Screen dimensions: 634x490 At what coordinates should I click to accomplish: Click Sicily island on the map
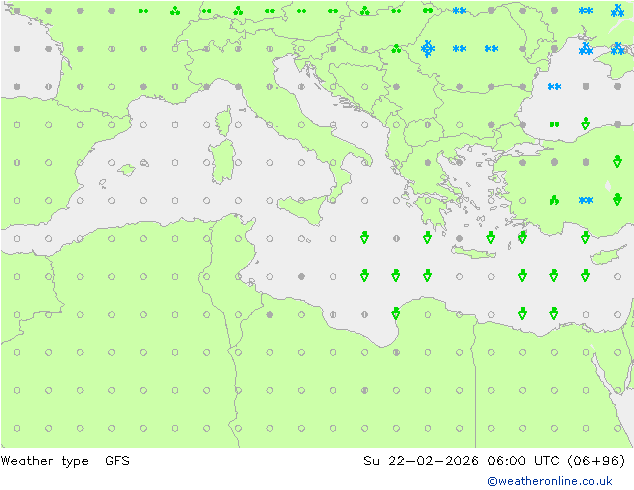click(302, 209)
